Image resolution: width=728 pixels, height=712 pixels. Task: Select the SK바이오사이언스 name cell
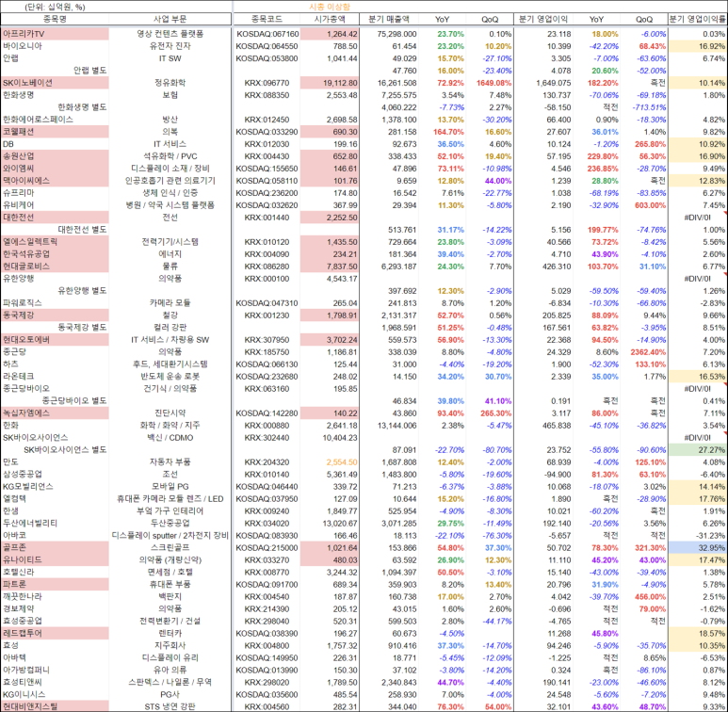pos(55,437)
